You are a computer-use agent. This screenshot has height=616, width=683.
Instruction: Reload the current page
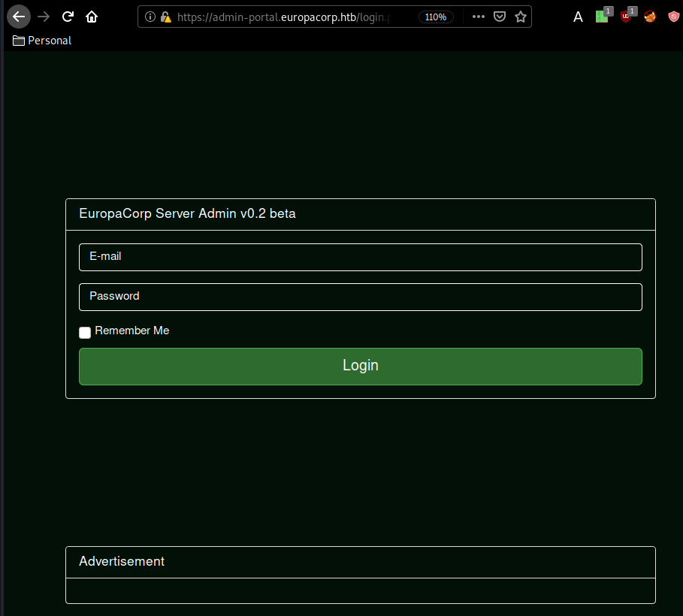[x=68, y=17]
